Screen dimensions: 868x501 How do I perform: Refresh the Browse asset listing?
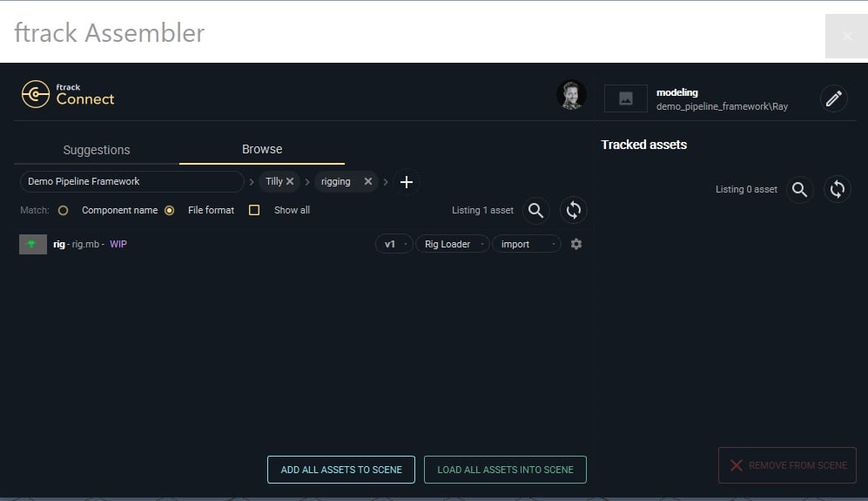click(573, 210)
